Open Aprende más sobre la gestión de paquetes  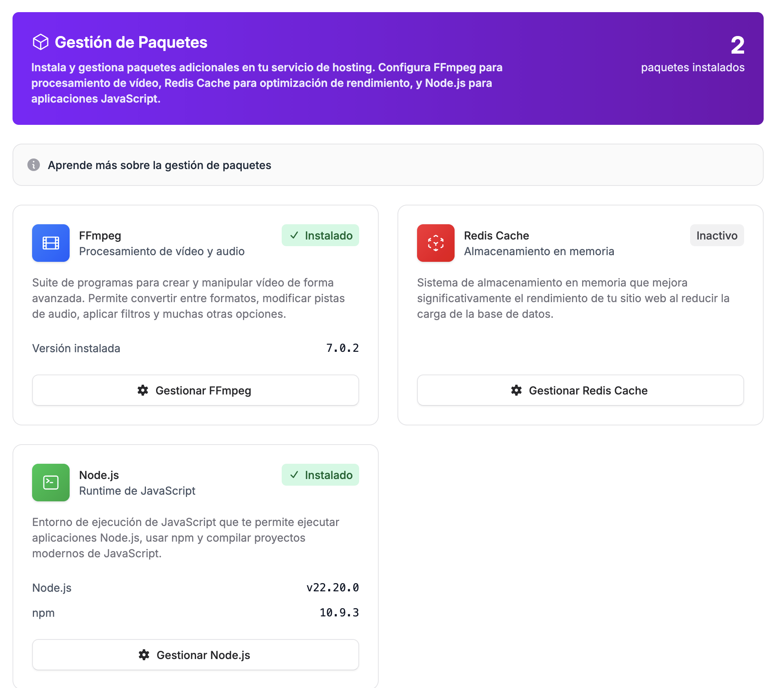click(159, 165)
